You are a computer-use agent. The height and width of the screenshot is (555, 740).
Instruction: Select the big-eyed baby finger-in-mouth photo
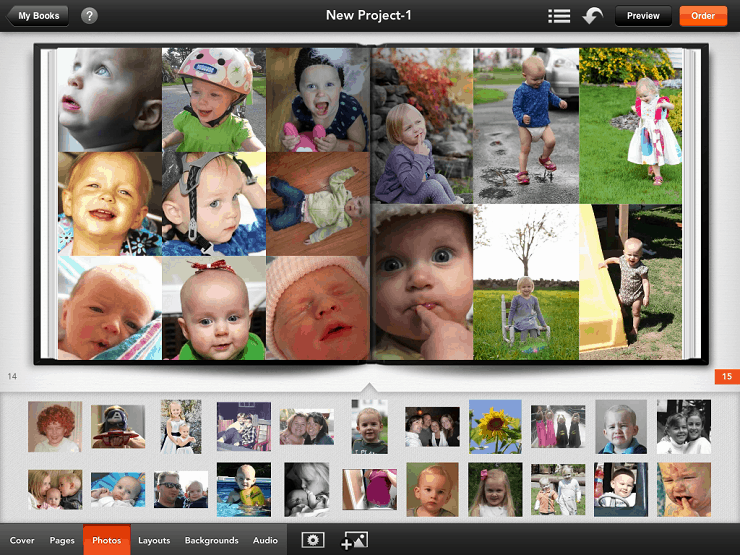click(422, 282)
